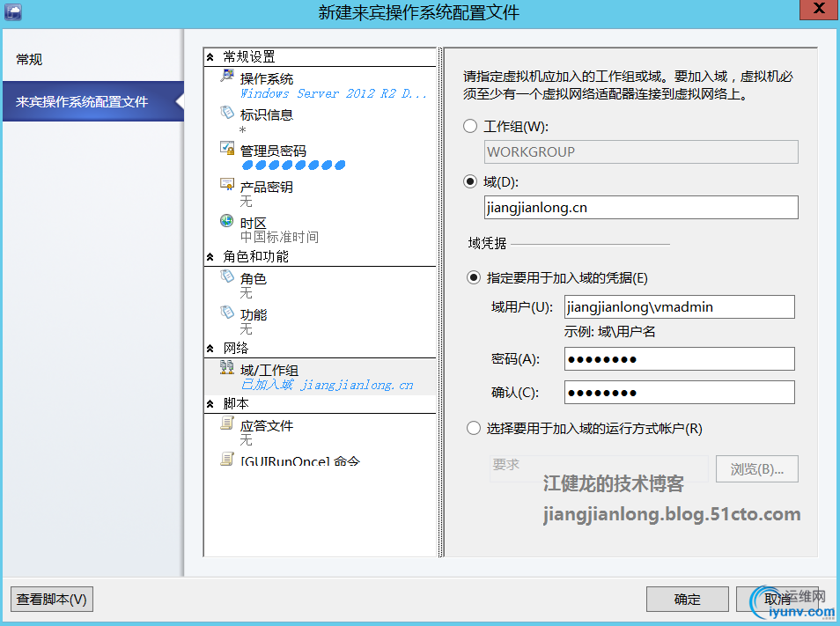Click the Password (密码) field
The width and height of the screenshot is (840, 626).
pyautogui.click(x=679, y=359)
